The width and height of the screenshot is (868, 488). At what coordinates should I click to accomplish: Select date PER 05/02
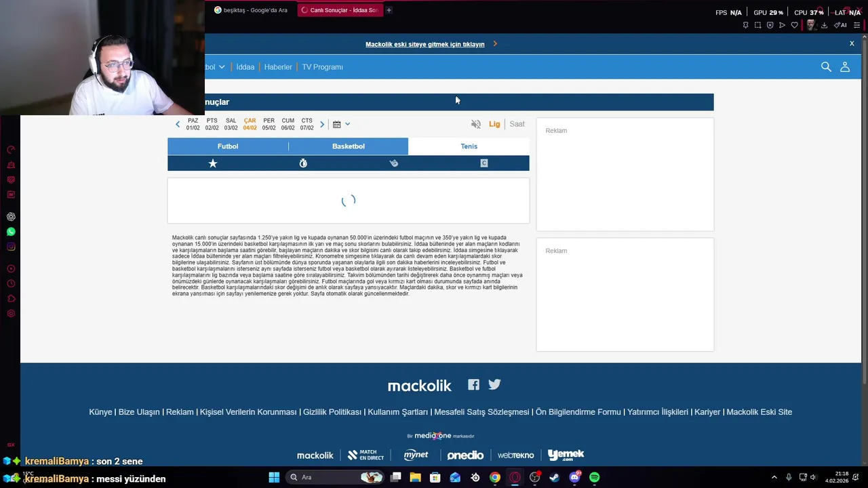269,124
